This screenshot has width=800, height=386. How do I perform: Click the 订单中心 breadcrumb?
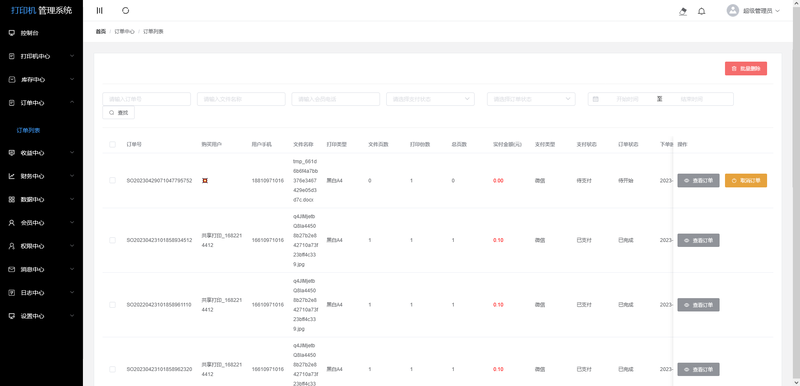[124, 32]
